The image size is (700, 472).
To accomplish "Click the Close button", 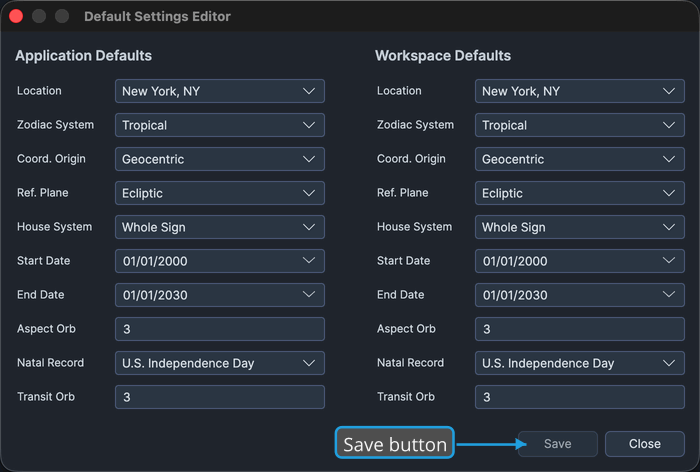I will pos(645,444).
